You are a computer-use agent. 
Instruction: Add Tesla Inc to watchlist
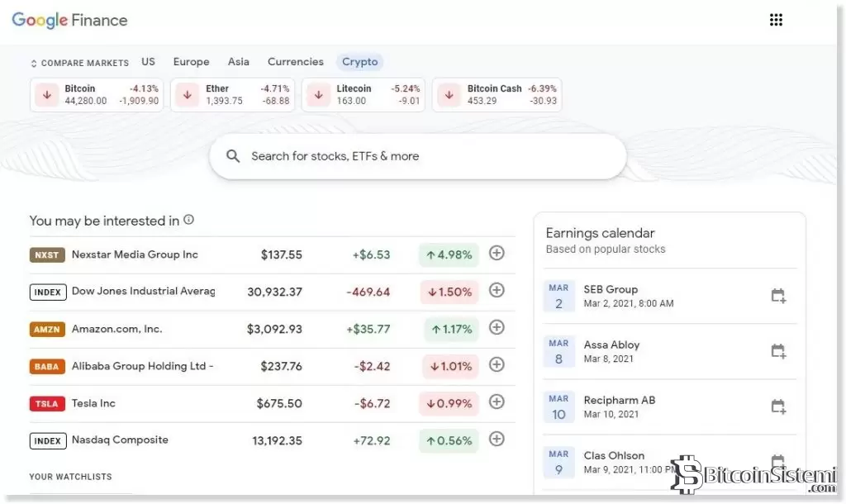[497, 402]
